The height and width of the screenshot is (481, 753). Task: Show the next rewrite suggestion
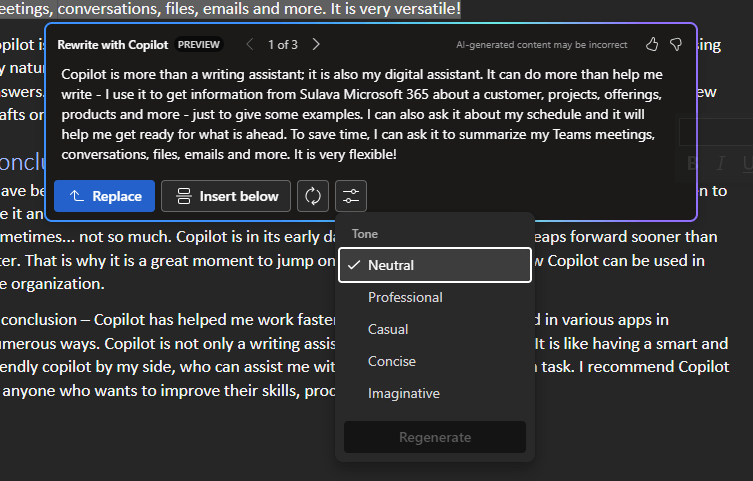click(x=316, y=45)
